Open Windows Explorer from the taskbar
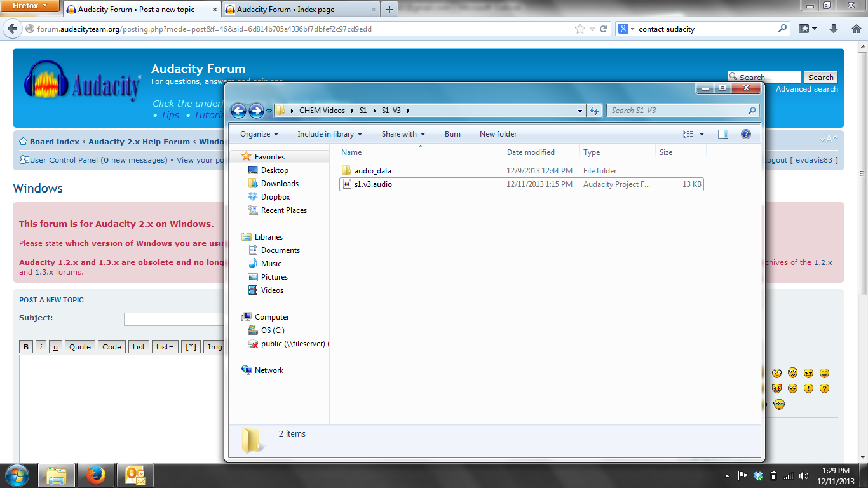868x488 pixels. point(57,475)
